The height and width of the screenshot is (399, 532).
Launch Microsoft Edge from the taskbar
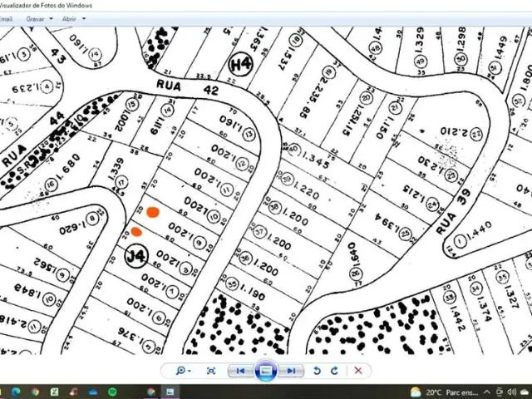click(x=16, y=392)
